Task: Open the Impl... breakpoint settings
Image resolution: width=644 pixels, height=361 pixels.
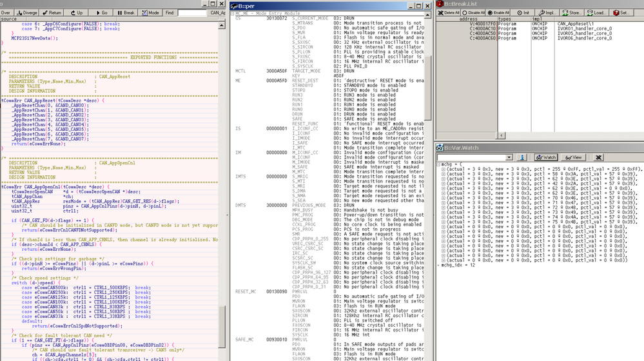Action: click(x=547, y=13)
